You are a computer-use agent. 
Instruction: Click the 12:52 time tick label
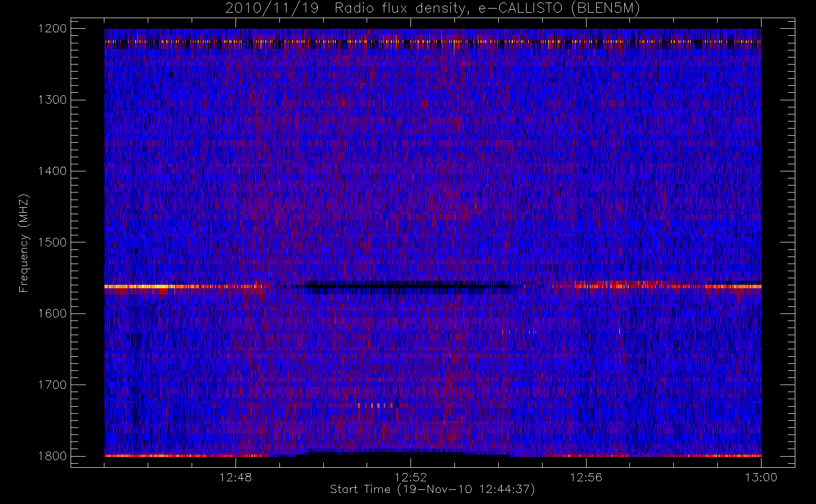411,477
